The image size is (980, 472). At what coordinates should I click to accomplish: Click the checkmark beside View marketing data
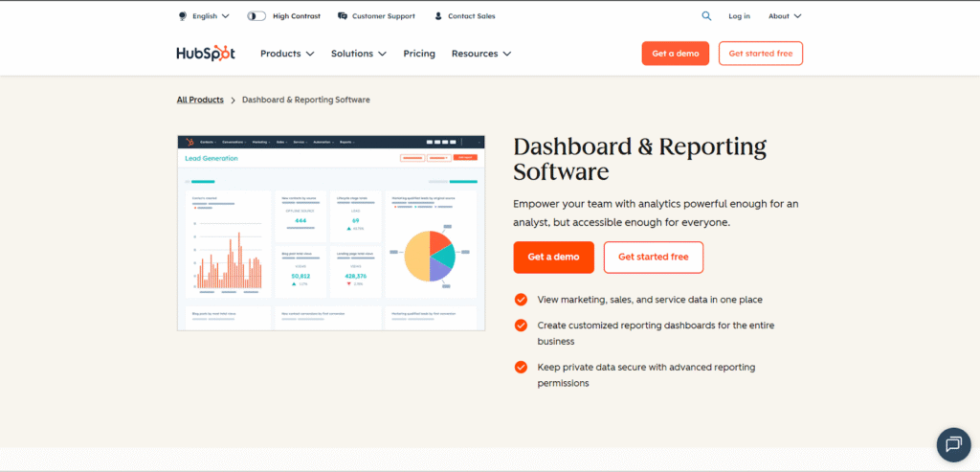coord(521,300)
